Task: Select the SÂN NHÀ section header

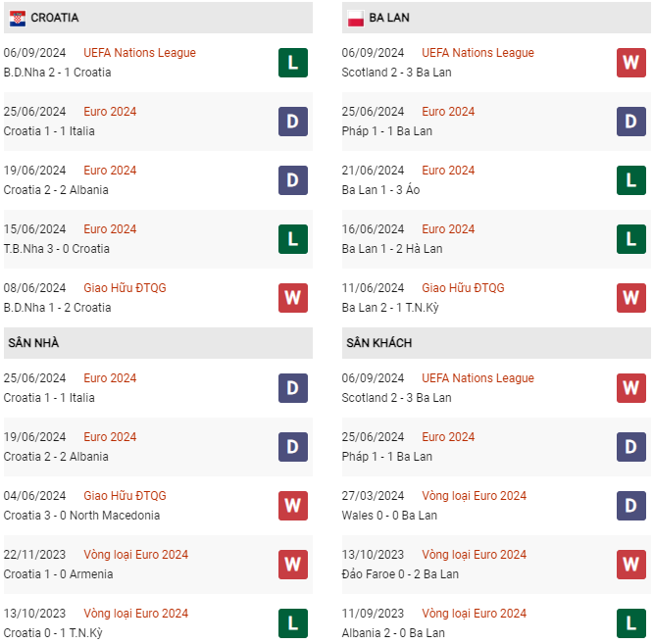Action: [158, 343]
